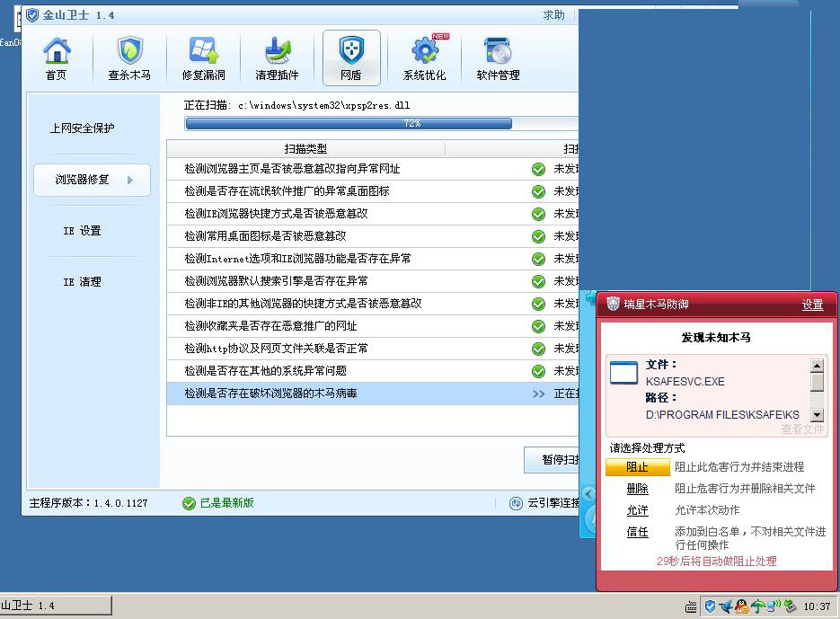Click the 删除 delete link in Rising popup
Viewport: 840px width, 619px height.
(638, 489)
